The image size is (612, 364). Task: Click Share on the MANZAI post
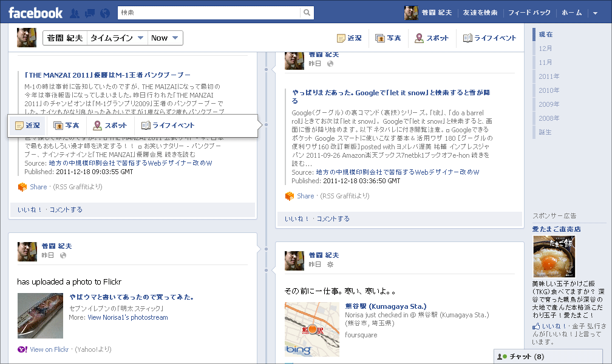38,187
